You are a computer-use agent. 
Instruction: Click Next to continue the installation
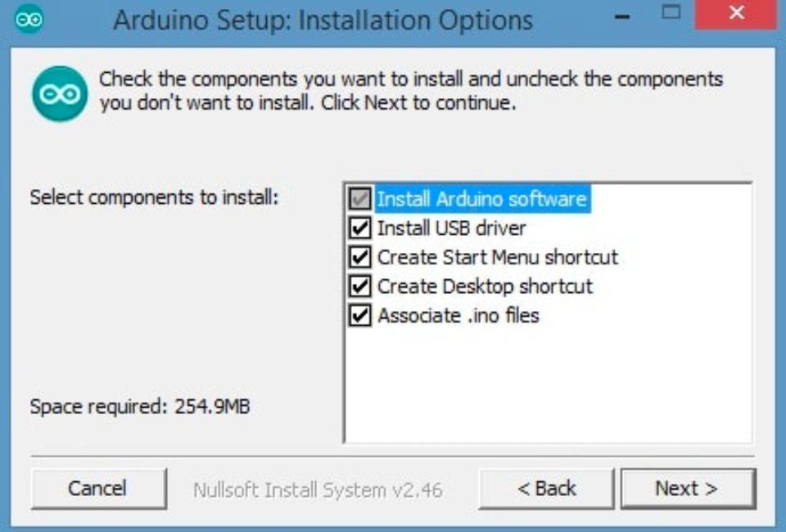(x=688, y=489)
